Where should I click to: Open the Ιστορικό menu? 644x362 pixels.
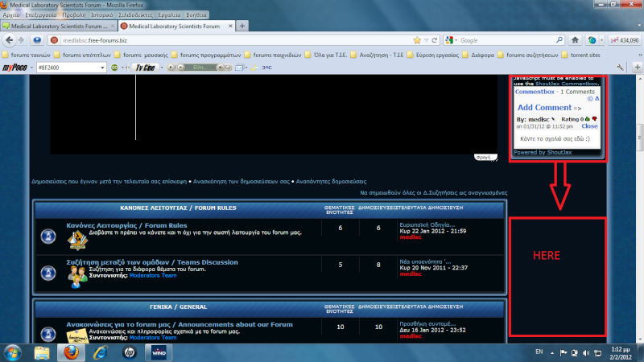[102, 14]
